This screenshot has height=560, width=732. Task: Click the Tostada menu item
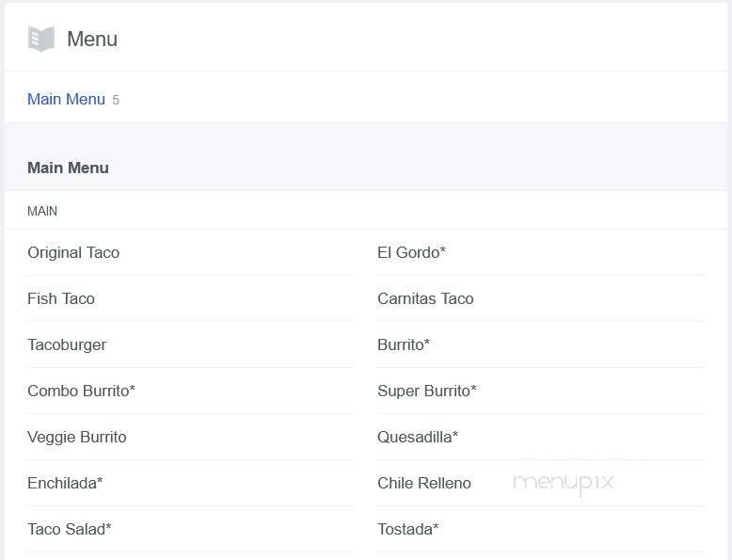pos(407,529)
